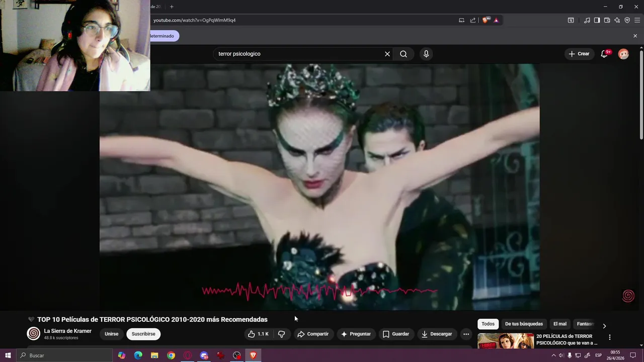Click the microphone tray icon
Screen dimensions: 644x362
570,355
